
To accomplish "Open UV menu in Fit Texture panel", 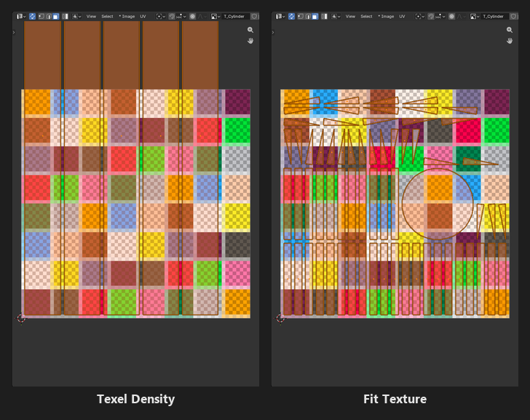I will point(402,16).
